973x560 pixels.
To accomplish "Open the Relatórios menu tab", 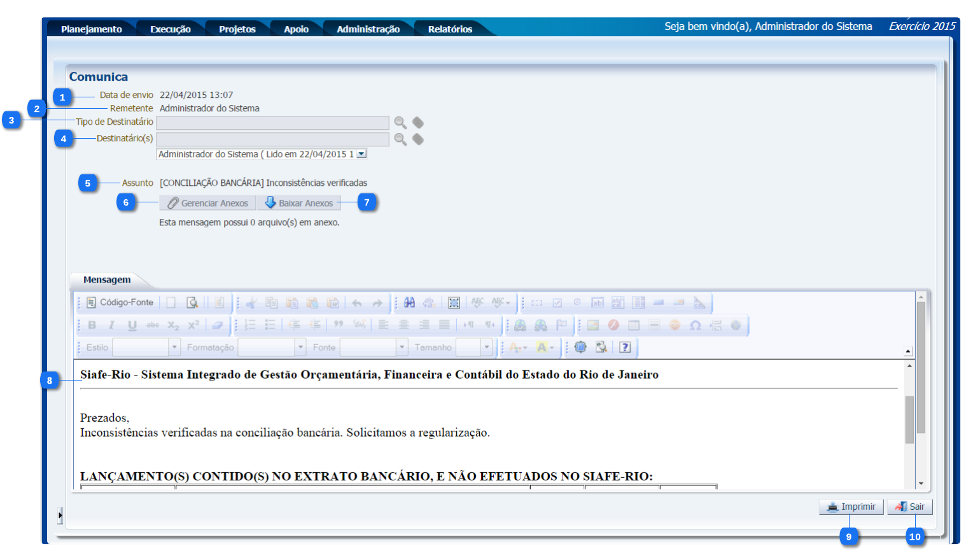I will coord(450,29).
